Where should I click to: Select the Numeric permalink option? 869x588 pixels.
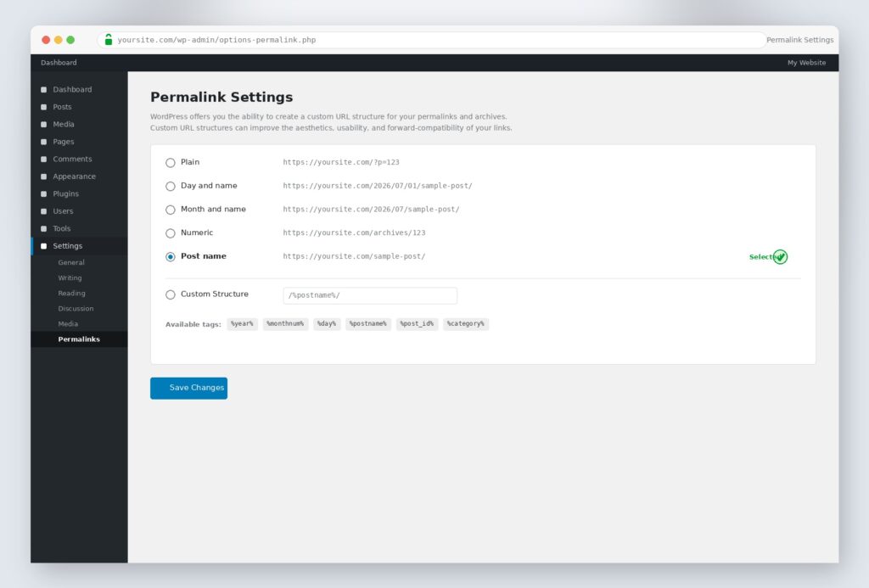click(170, 233)
